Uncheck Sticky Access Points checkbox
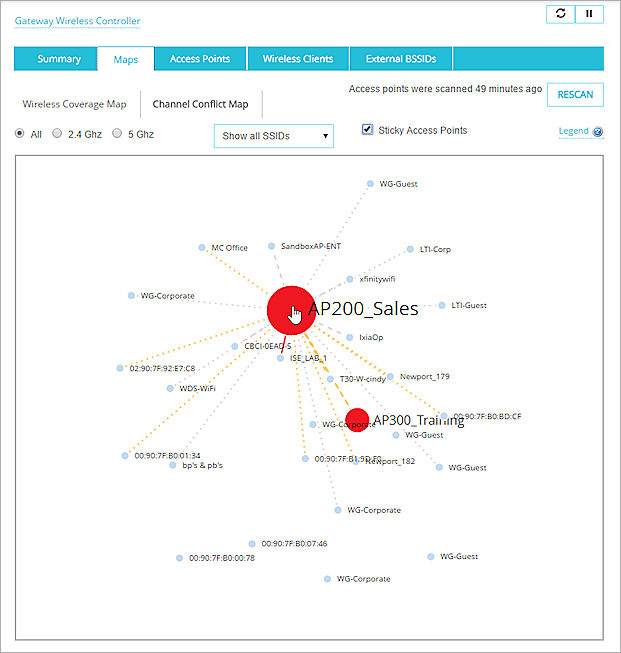Image resolution: width=621 pixels, height=653 pixels. [367, 130]
